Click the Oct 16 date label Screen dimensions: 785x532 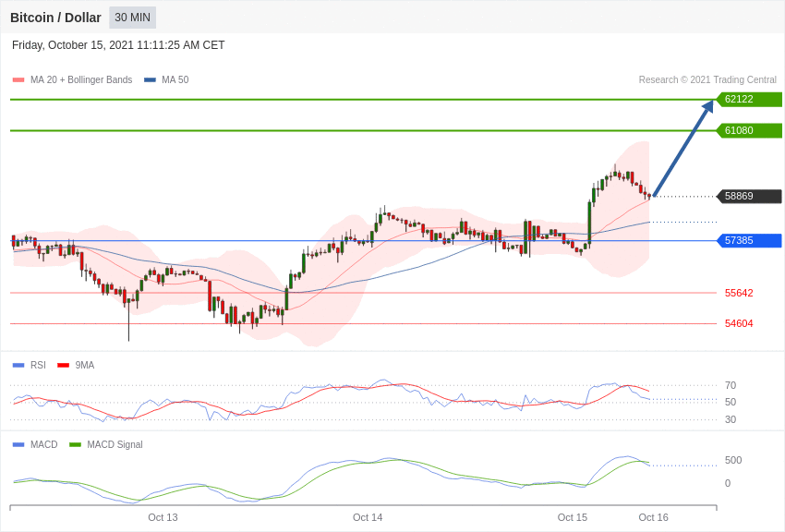pyautogui.click(x=653, y=517)
